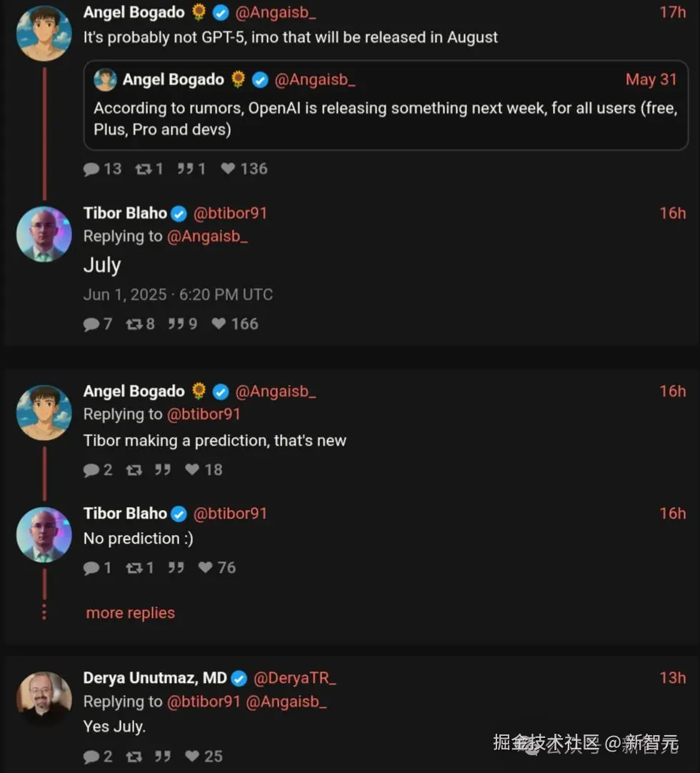Screen dimensions: 700x773
Task: Open the @DeryaTR_ profile handle
Action: tap(294, 678)
